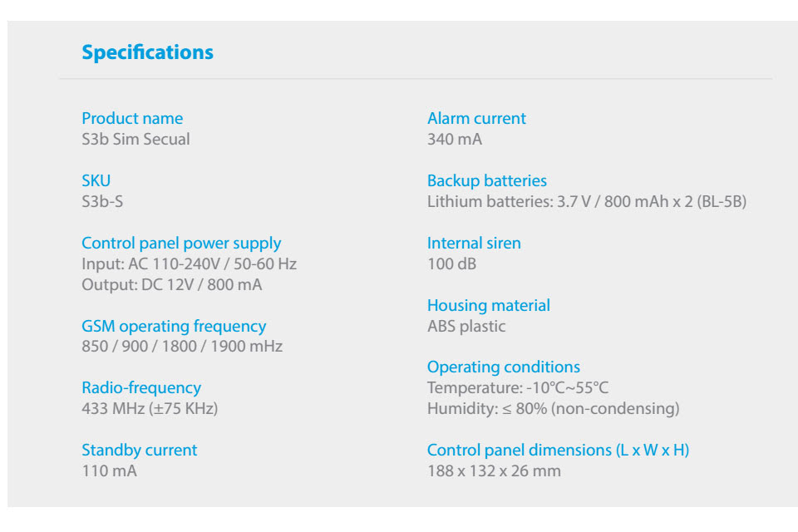Select Control panel power supply label
Image resolution: width=798 pixels, height=532 pixels.
[x=181, y=244]
